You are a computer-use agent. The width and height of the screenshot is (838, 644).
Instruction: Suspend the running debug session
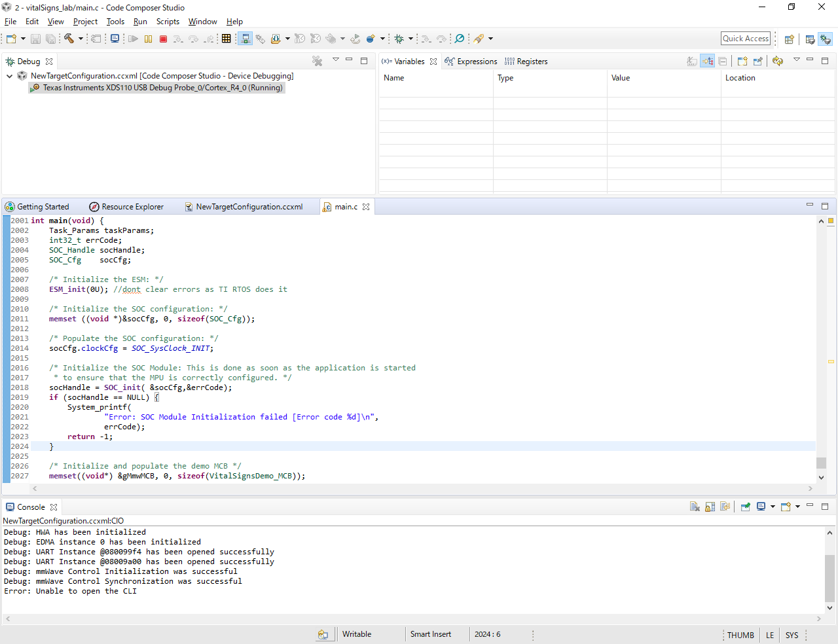149,39
